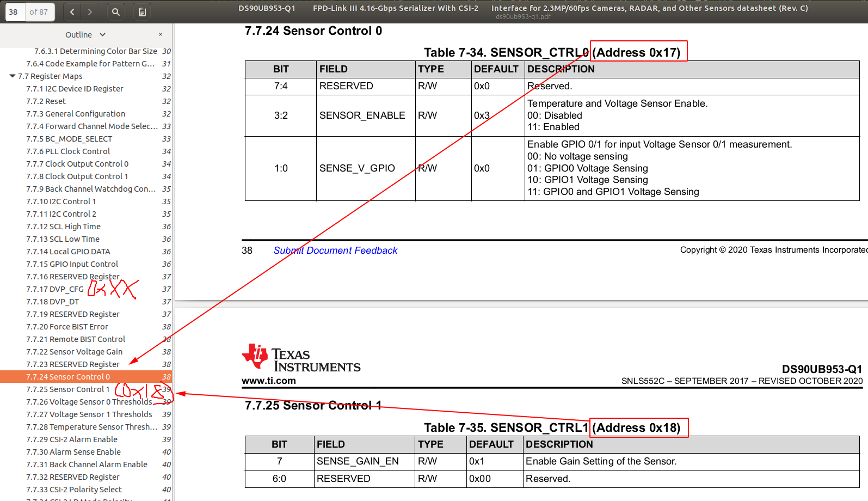Click the 7.7.24 Sensor Control 0 heading
Screen dimensions: 868x501
click(313, 31)
